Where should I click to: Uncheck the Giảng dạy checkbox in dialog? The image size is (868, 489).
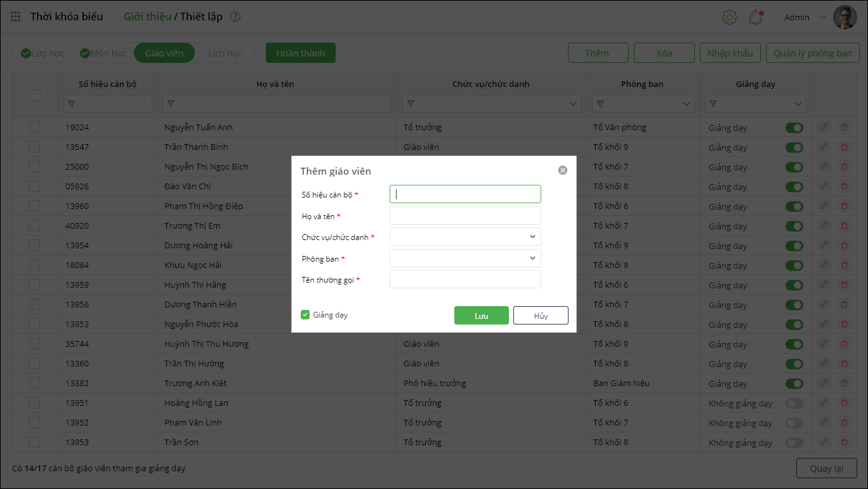point(305,314)
